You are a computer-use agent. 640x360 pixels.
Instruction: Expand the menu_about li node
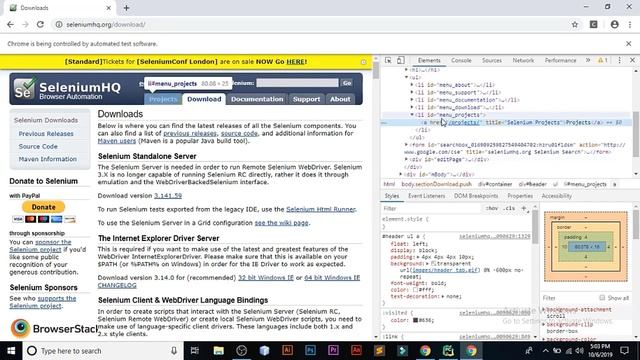point(412,85)
